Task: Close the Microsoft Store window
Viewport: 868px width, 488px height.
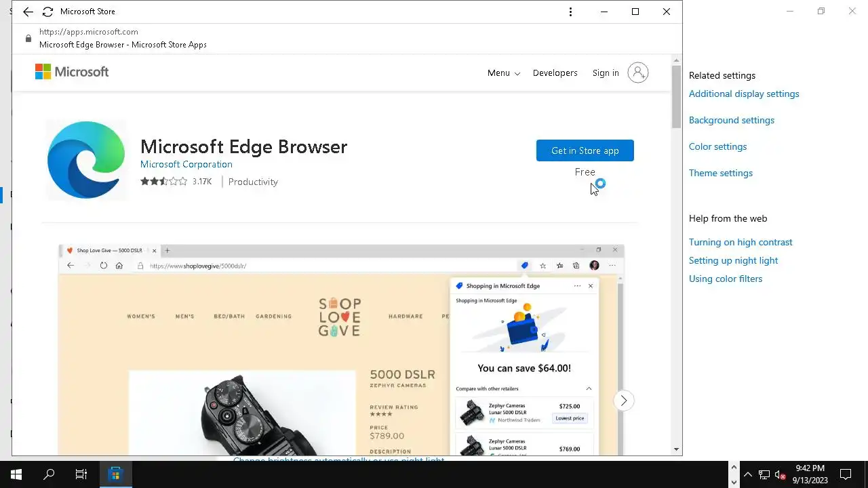Action: (667, 12)
